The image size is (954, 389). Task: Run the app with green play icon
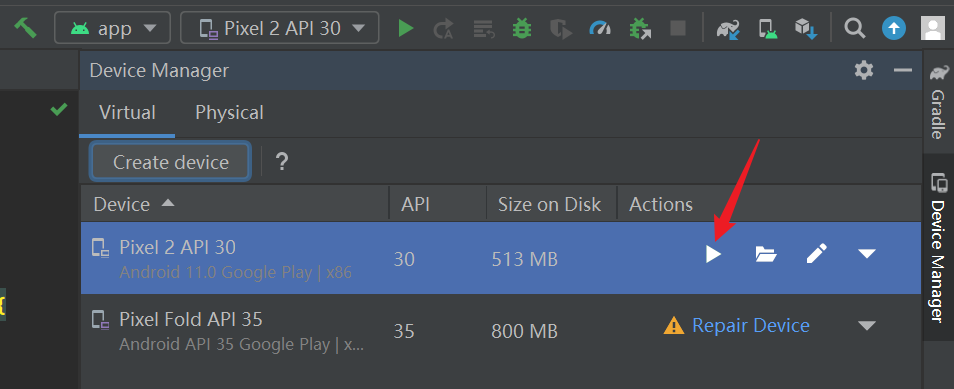click(406, 28)
